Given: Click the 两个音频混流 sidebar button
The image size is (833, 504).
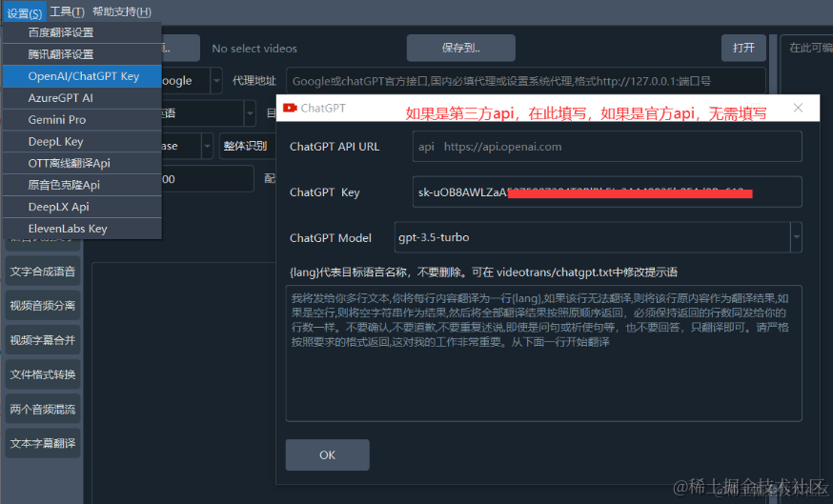Looking at the screenshot, I should [x=43, y=409].
